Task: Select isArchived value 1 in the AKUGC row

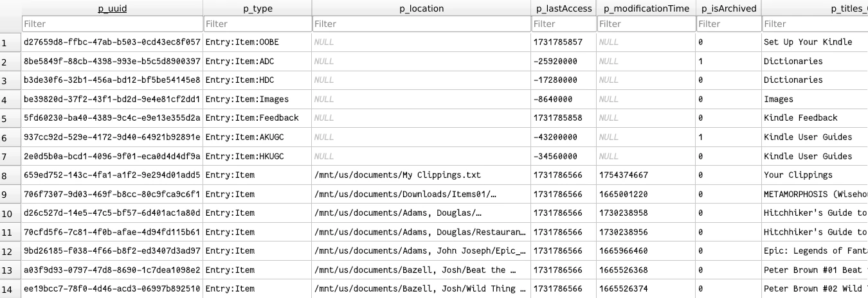Action: coord(728,137)
